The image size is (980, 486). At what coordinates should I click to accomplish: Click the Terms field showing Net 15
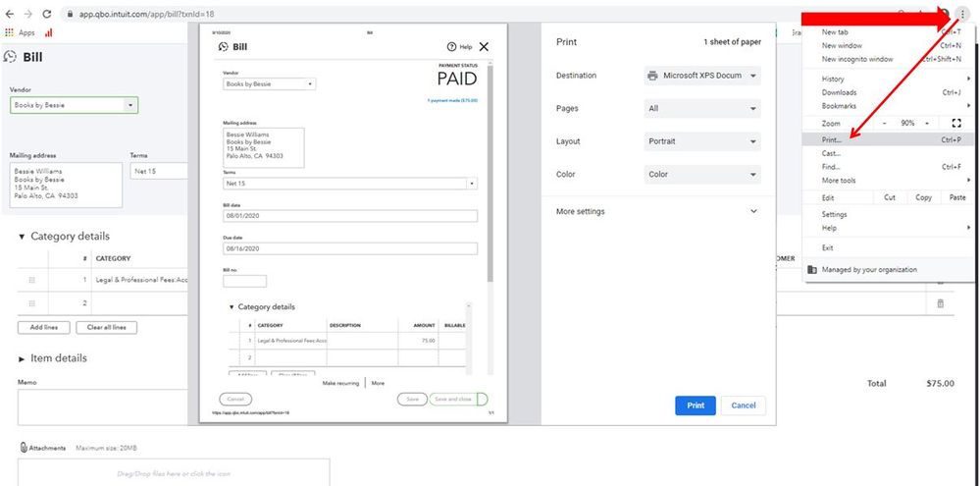click(x=159, y=172)
